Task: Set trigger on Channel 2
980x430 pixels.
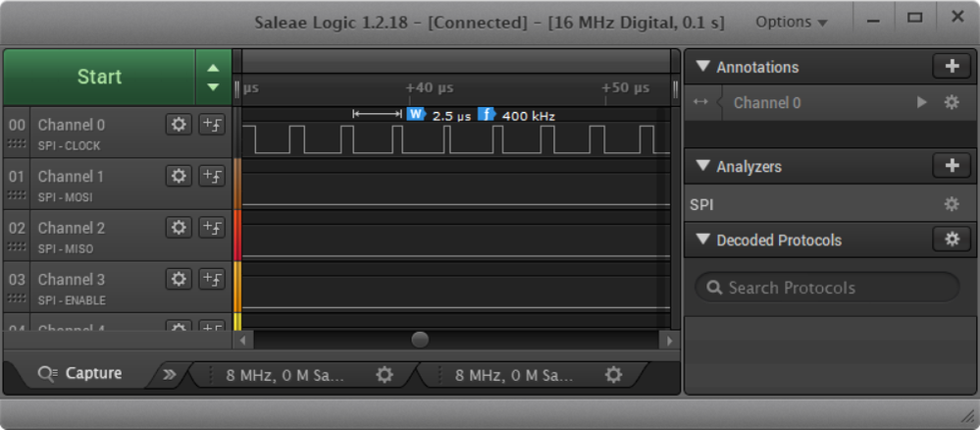Action: [x=212, y=227]
